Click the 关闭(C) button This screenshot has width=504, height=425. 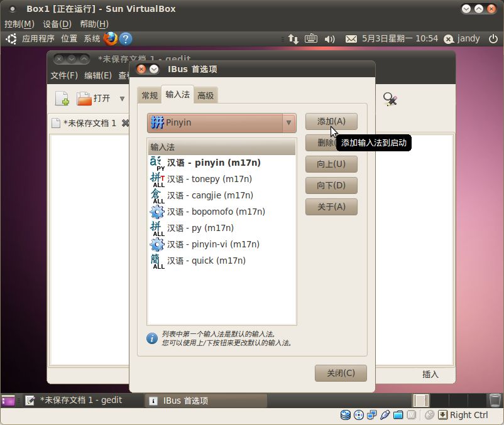click(x=341, y=373)
